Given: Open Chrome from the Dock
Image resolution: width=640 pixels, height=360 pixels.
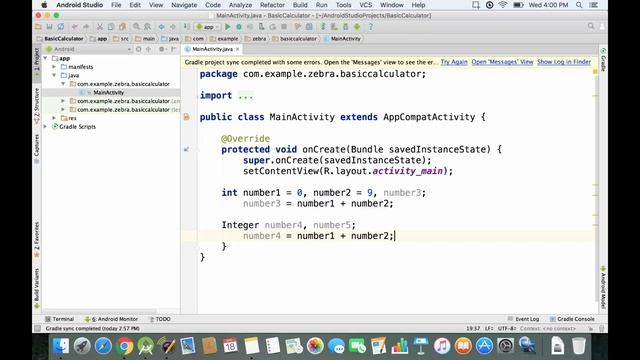Looking at the screenshot, I should (124, 346).
